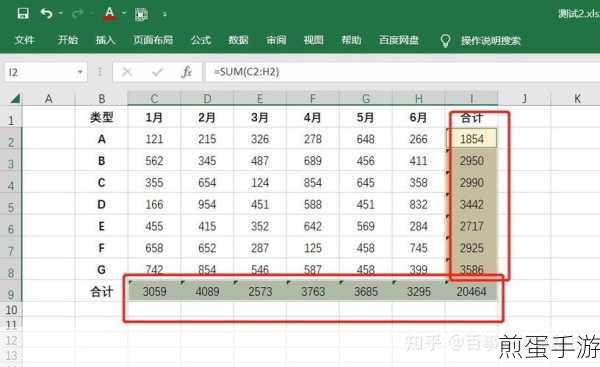Viewport: 600px width, 367px height.
Task: Switch to the 帮助 ribbon tab
Action: click(x=351, y=40)
